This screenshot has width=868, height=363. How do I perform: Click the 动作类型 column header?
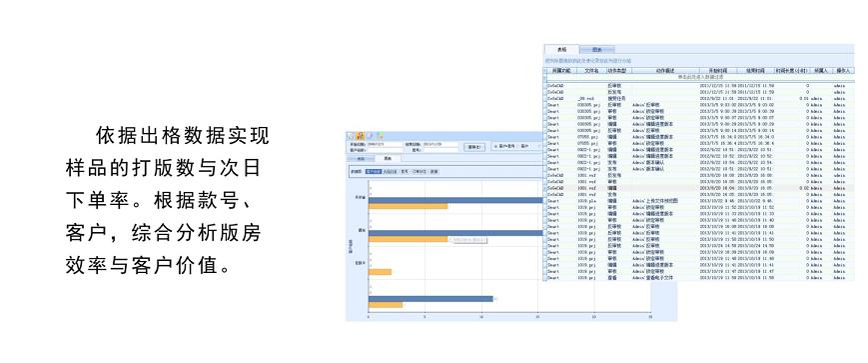tap(619, 71)
